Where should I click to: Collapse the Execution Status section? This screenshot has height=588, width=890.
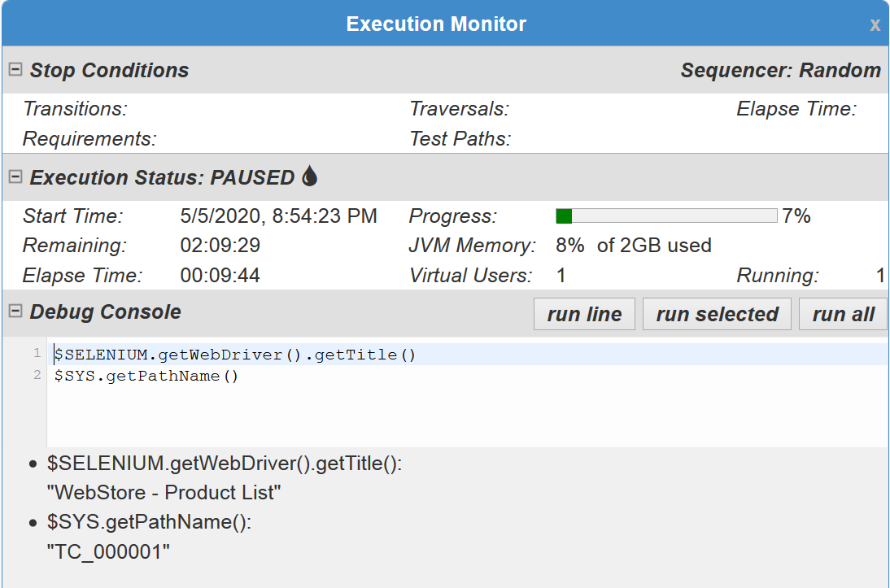15,176
